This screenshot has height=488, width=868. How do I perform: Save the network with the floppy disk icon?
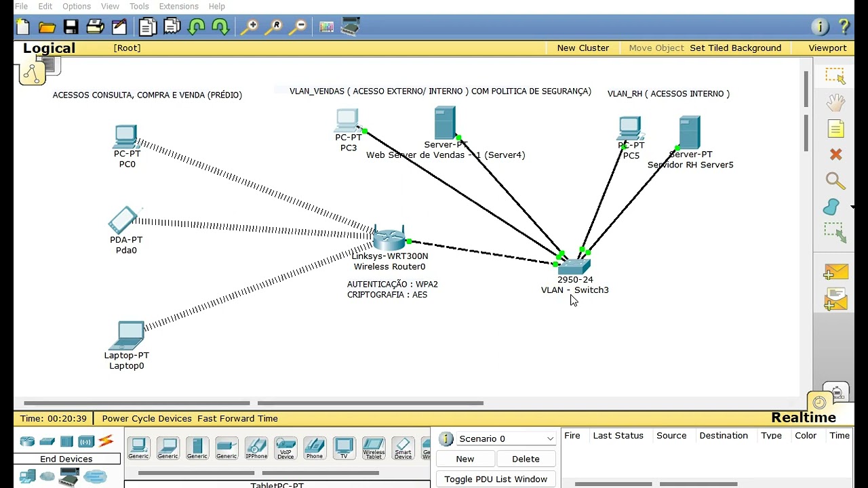tap(71, 27)
